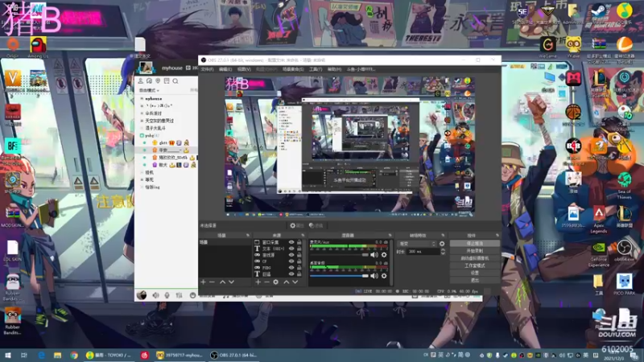644x362 pixels.
Task: Increase transition duration with the stepper arrows
Action: coord(443,250)
